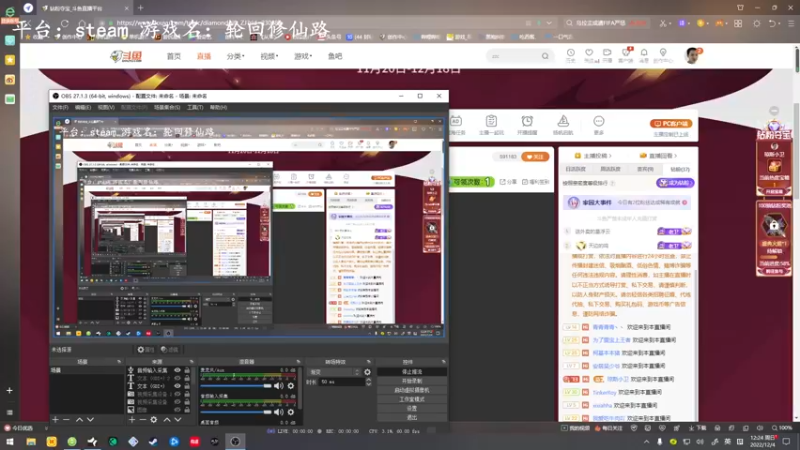Toggle visibility of 视频采集设备 2 source

[178, 393]
